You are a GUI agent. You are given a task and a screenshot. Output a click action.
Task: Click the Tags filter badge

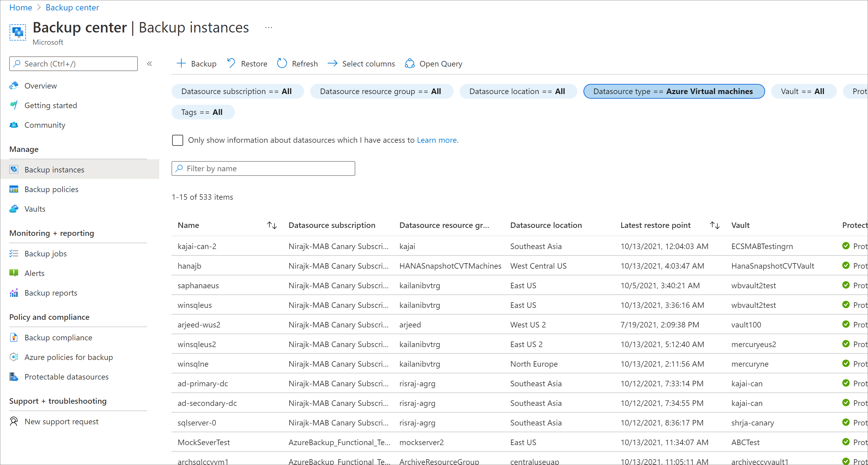(202, 112)
